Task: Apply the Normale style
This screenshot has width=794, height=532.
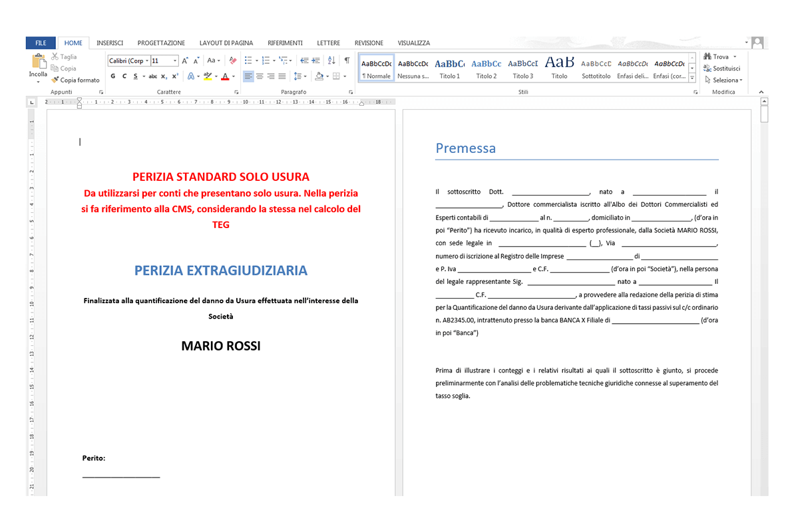Action: 376,68
